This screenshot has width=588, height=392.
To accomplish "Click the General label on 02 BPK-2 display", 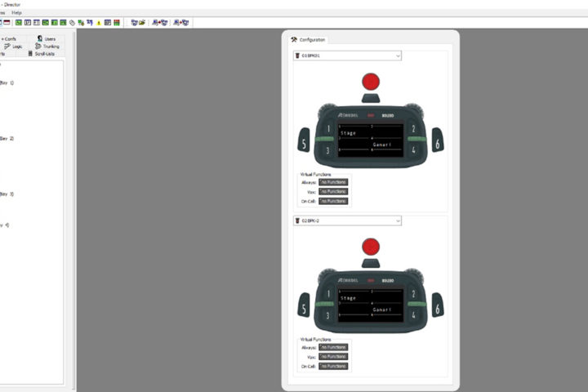I will pyautogui.click(x=381, y=310).
